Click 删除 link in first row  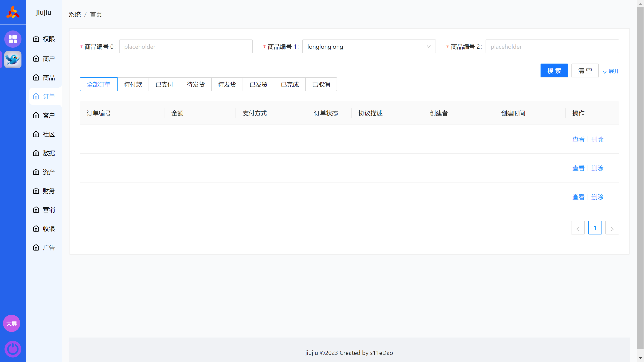point(597,140)
